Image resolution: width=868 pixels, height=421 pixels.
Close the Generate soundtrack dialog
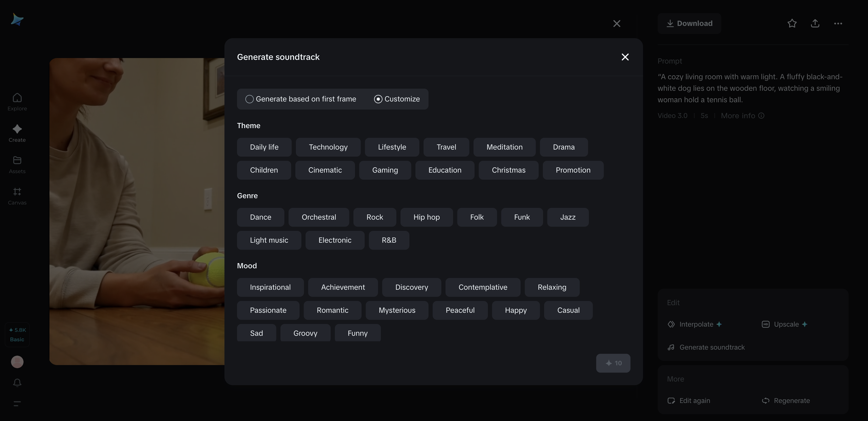pos(625,57)
